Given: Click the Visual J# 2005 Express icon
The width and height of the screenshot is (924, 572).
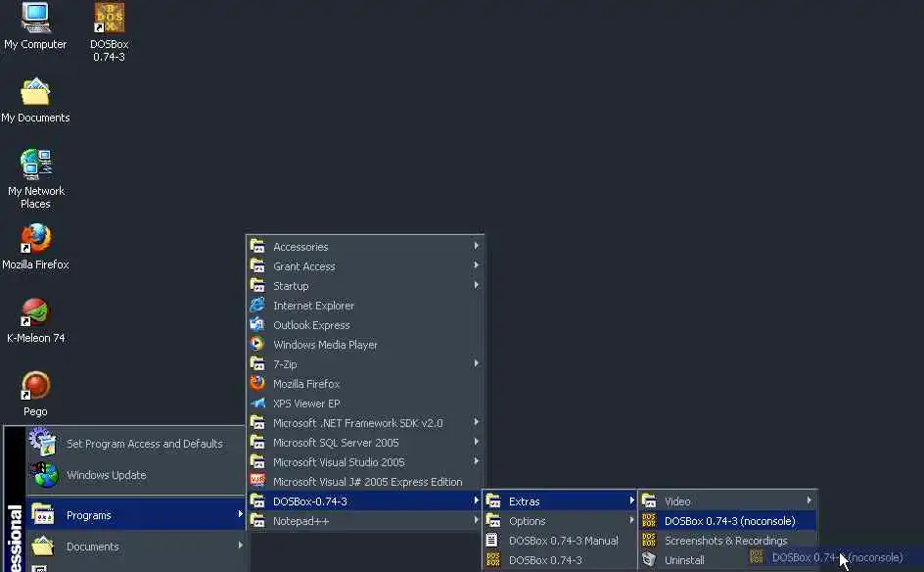Looking at the screenshot, I should pos(257,481).
